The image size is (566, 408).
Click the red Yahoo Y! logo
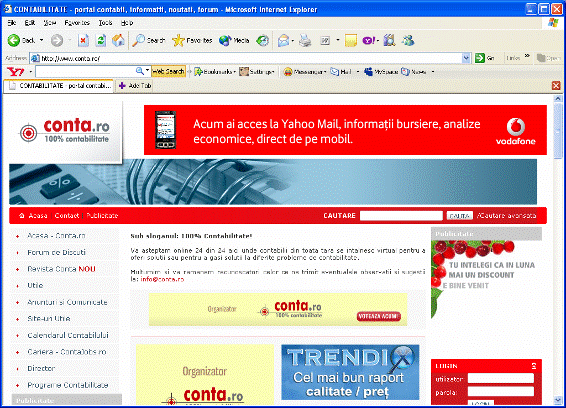click(16, 71)
